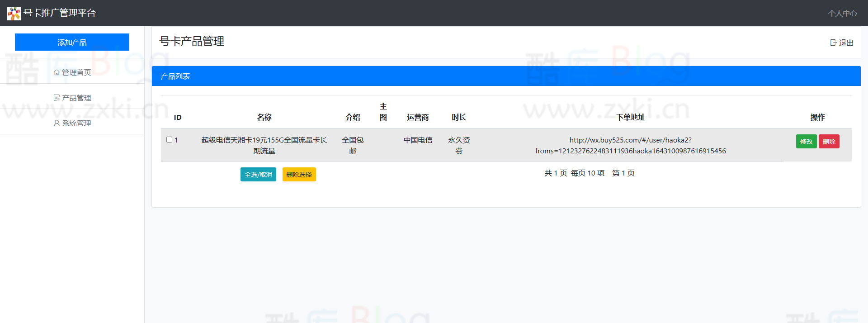The width and height of the screenshot is (868, 323).
Task: Click the platform logo icon
Action: click(x=14, y=13)
